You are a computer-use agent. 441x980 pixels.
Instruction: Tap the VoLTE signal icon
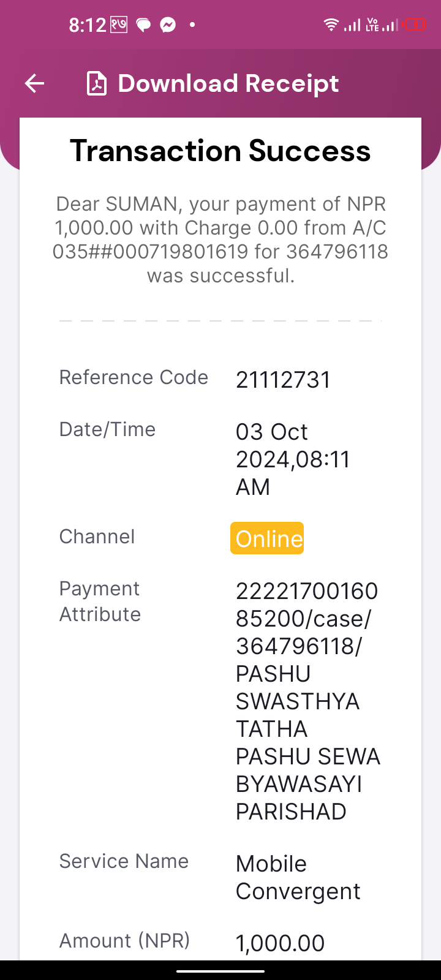pyautogui.click(x=381, y=24)
